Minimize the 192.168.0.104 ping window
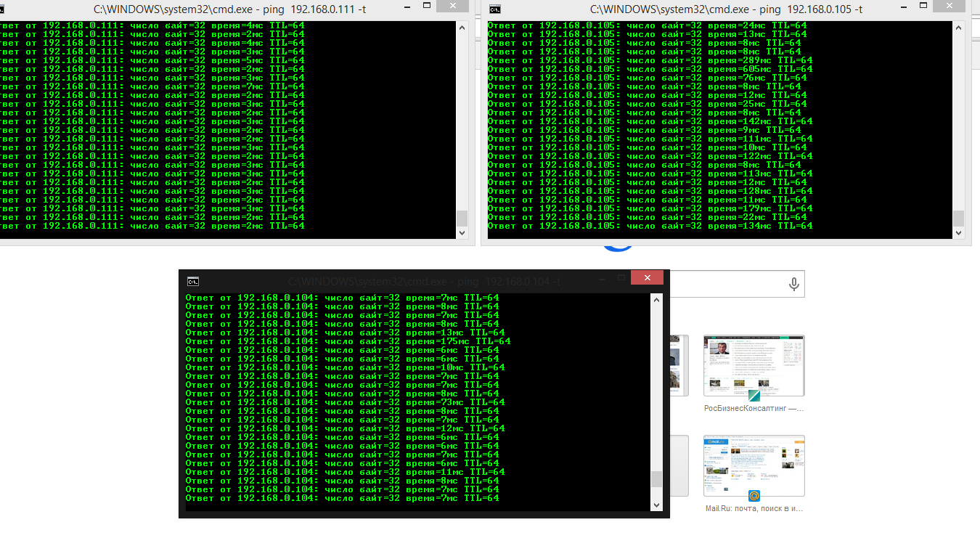Screen dimensions: 980x538 point(602,278)
